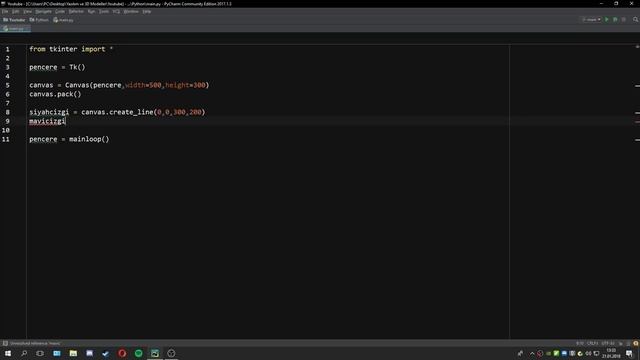Open volume control in the system tray
640x360 pixels.
coord(588,353)
